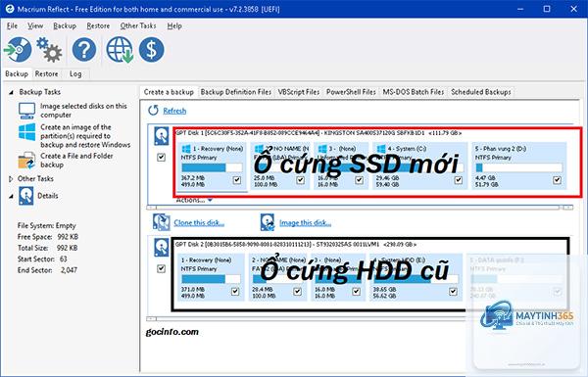Click Disk 1 Phan vung 2 (D:) usage bar
588x377 pixels.
click(518, 167)
